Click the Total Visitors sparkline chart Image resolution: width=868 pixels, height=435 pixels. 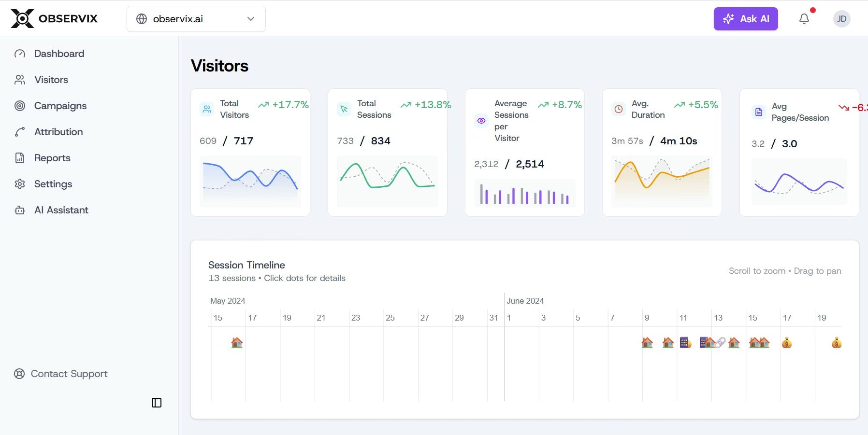(250, 182)
